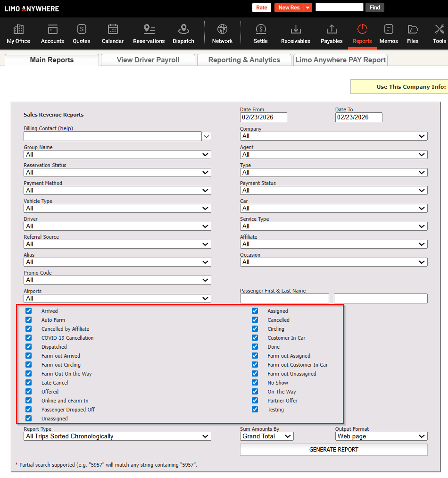Click the Date From input field

[263, 117]
